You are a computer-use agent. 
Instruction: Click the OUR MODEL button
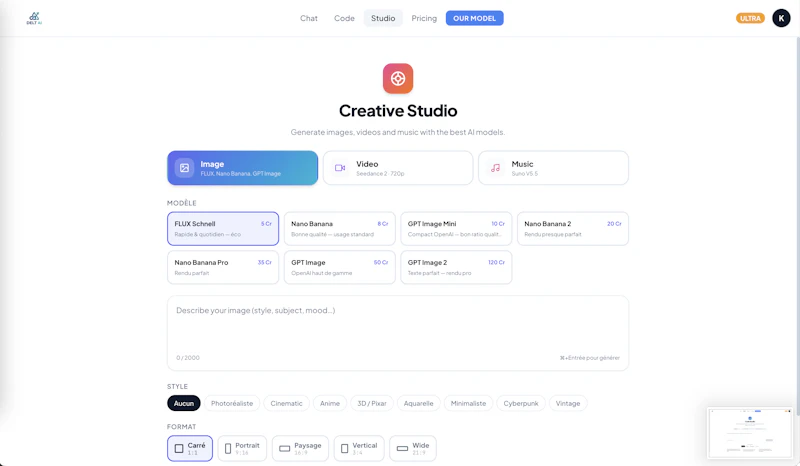pos(474,18)
